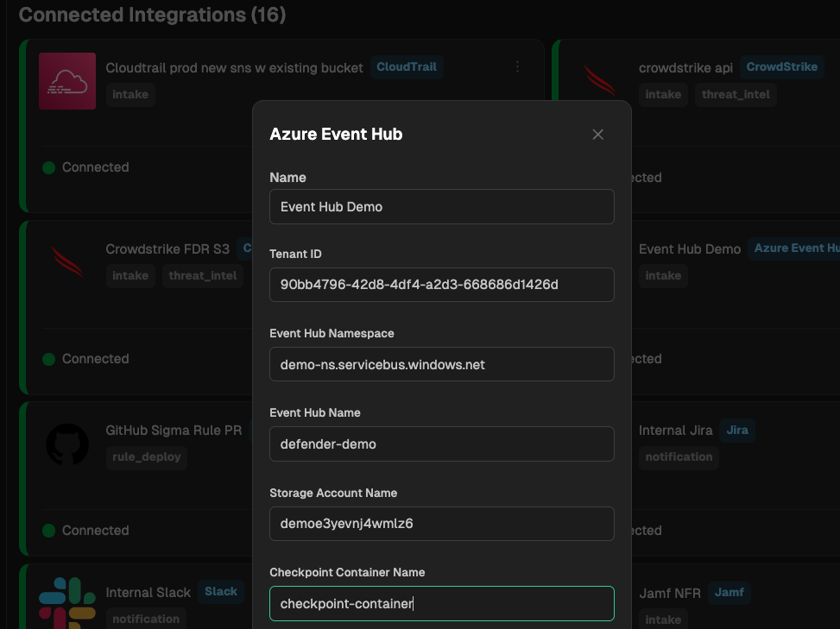This screenshot has height=629, width=840.
Task: Open the Cloudtrail card three-dot menu
Action: [517, 66]
